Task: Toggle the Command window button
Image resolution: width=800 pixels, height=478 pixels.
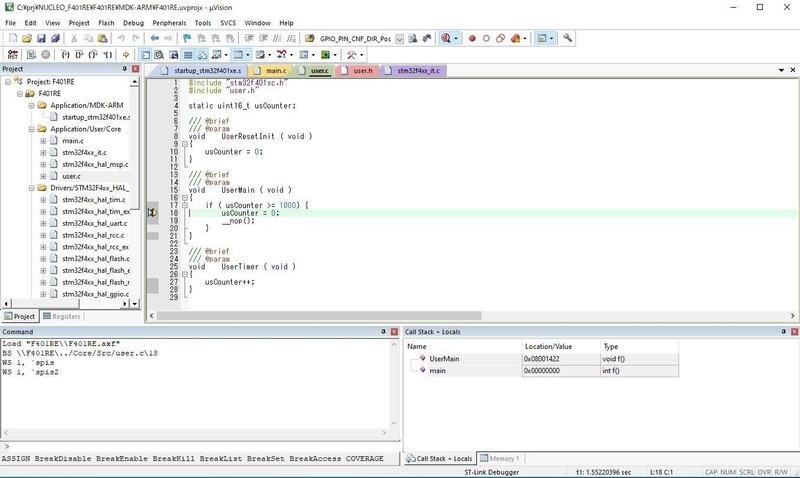Action: (x=145, y=55)
